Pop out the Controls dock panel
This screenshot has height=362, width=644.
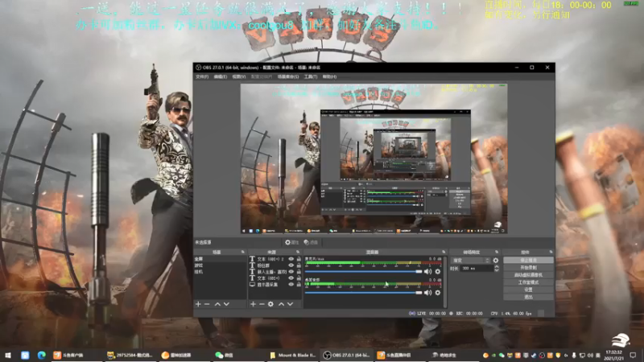coord(551,252)
